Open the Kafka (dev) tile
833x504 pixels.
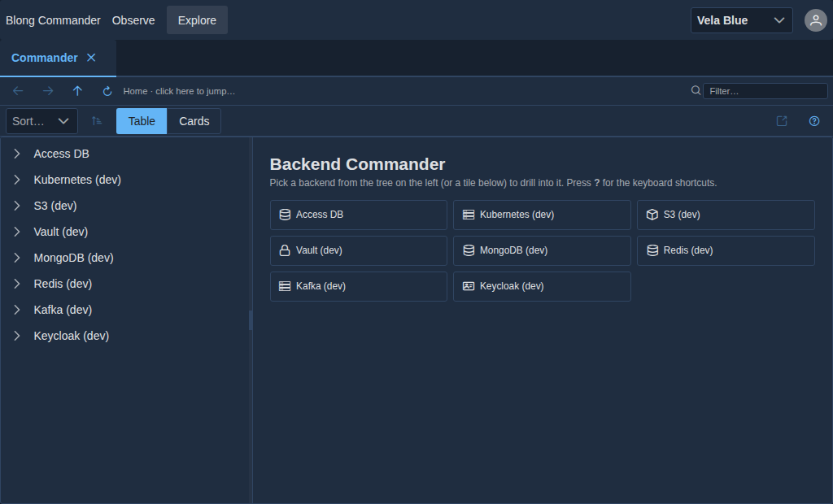(359, 286)
